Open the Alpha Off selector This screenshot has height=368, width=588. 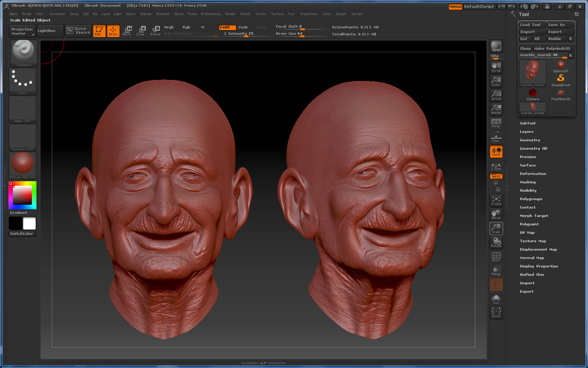pyautogui.click(x=22, y=109)
